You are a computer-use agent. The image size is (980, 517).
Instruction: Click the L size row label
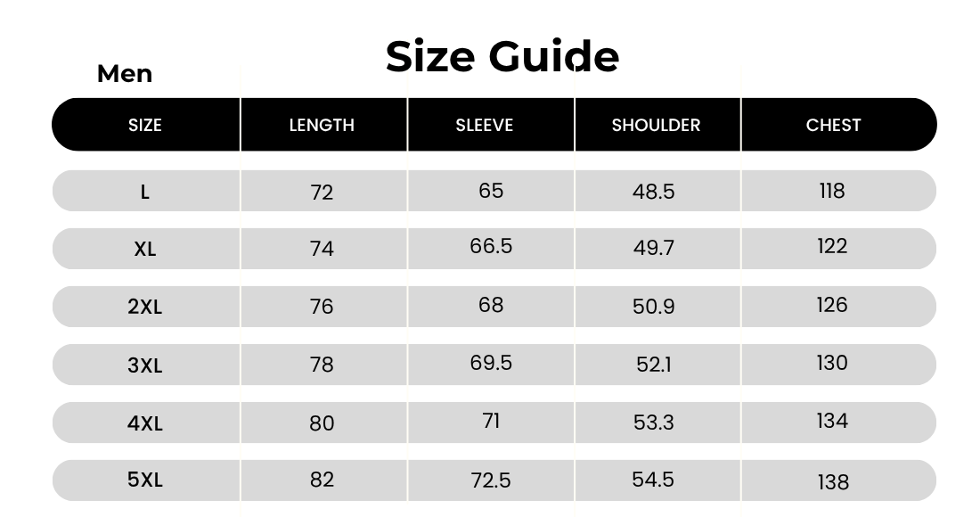point(145,192)
